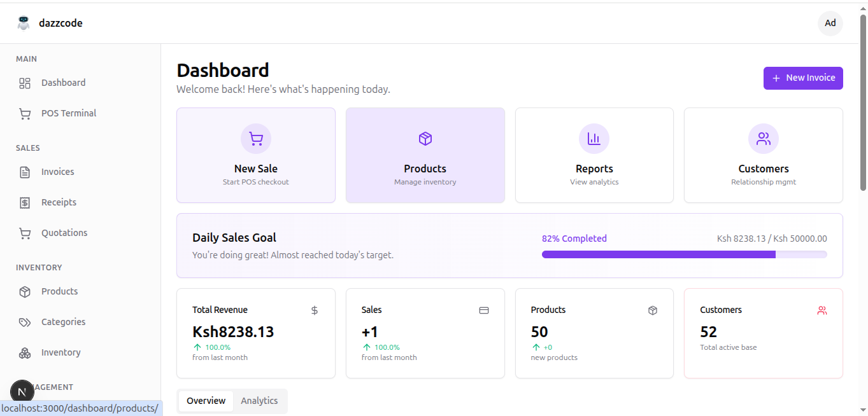Click the Daily Sales Goal progress bar
Viewport: 868px width, 416px height.
[x=684, y=254]
